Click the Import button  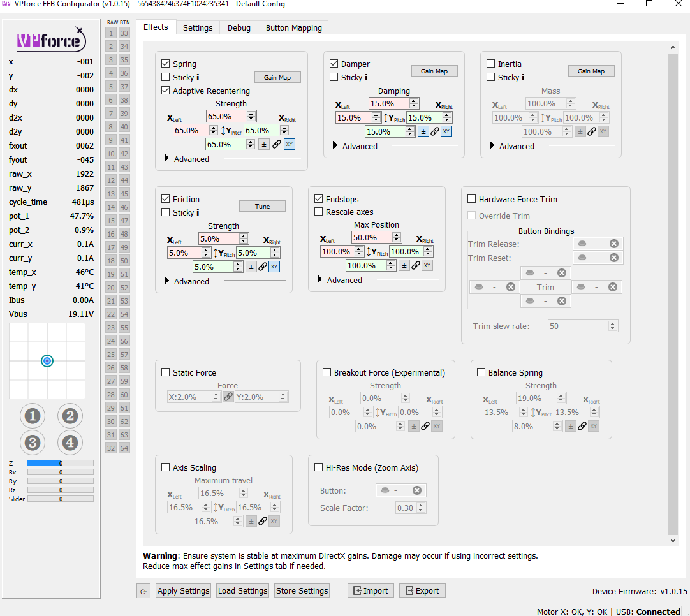tap(371, 591)
